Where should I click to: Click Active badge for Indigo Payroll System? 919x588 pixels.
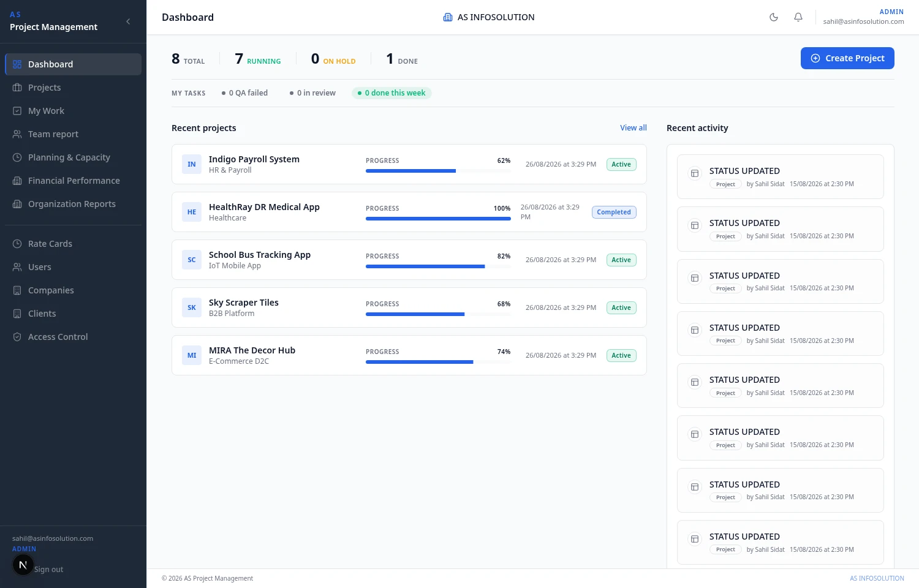(621, 164)
